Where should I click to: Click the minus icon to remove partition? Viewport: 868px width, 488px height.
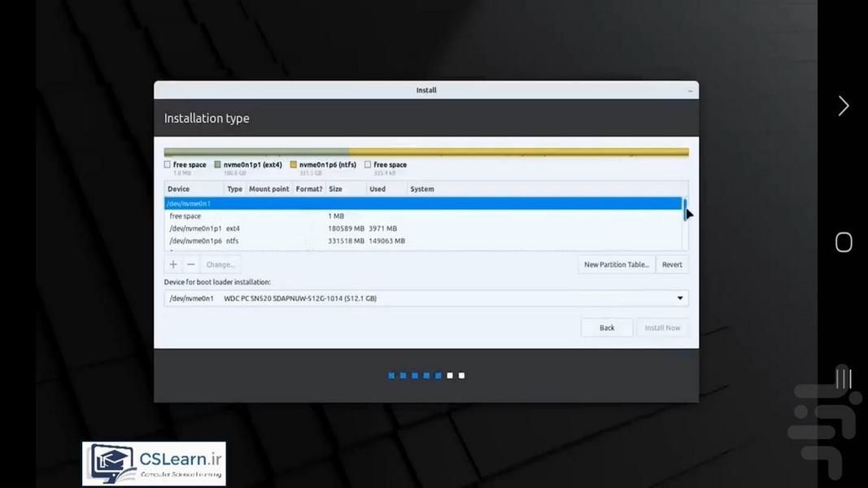tap(191, 264)
